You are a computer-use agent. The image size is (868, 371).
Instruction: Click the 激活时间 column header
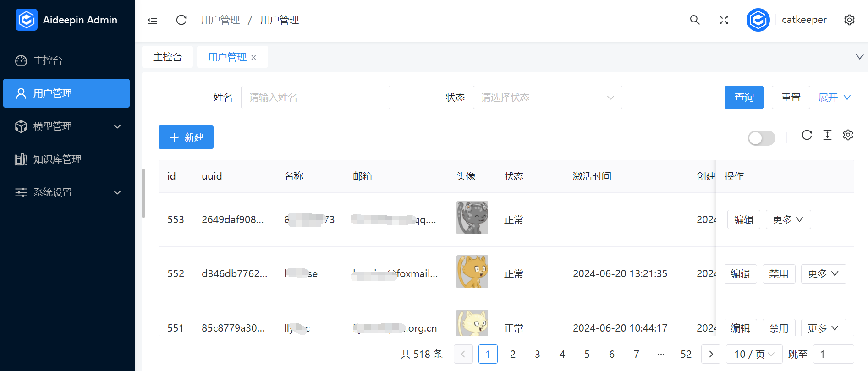pyautogui.click(x=592, y=176)
